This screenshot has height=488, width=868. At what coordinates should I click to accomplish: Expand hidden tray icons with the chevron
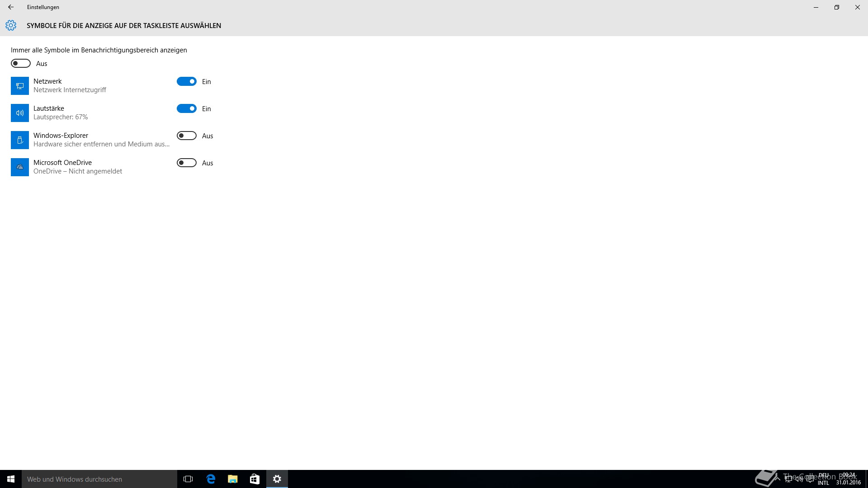click(x=777, y=479)
